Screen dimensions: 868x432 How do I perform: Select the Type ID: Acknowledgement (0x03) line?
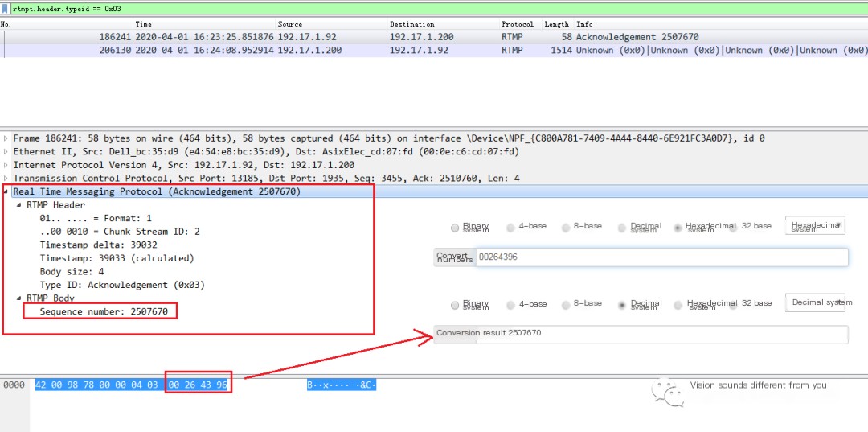tap(122, 285)
